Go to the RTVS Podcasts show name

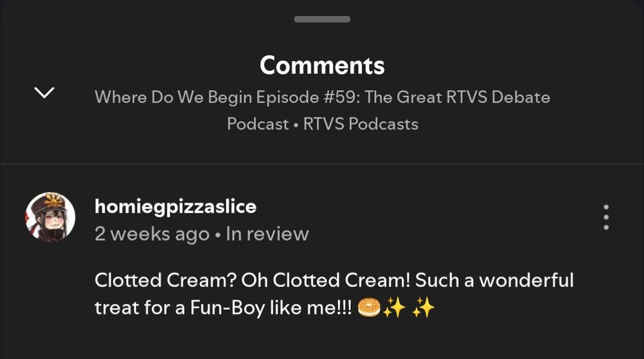click(x=361, y=124)
